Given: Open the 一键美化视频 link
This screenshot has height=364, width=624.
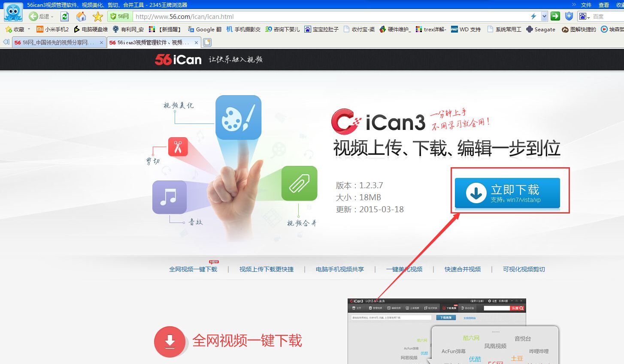Looking at the screenshot, I should (x=404, y=269).
